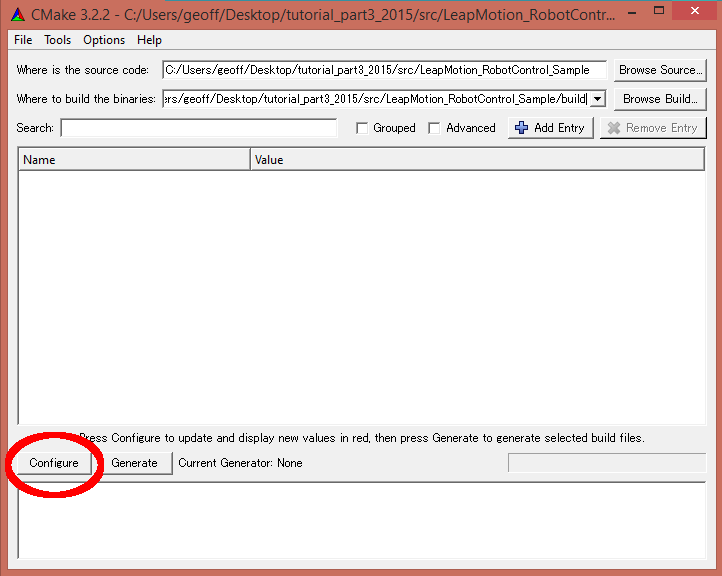Click the blue plus Add Entry icon

(521, 128)
